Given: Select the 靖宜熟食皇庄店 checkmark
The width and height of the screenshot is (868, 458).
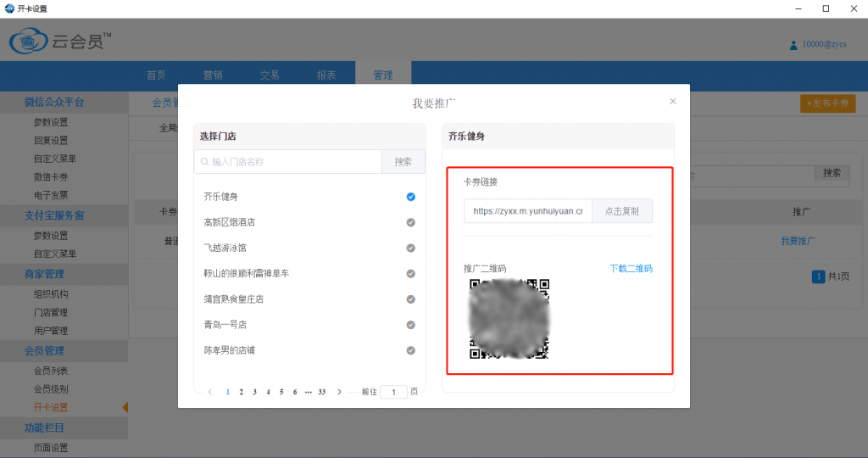Looking at the screenshot, I should point(411,299).
